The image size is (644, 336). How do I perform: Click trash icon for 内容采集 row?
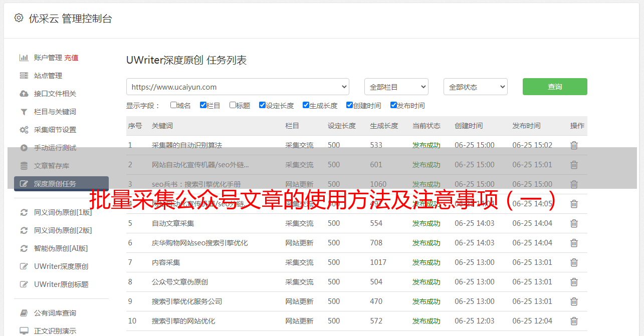[574, 262]
